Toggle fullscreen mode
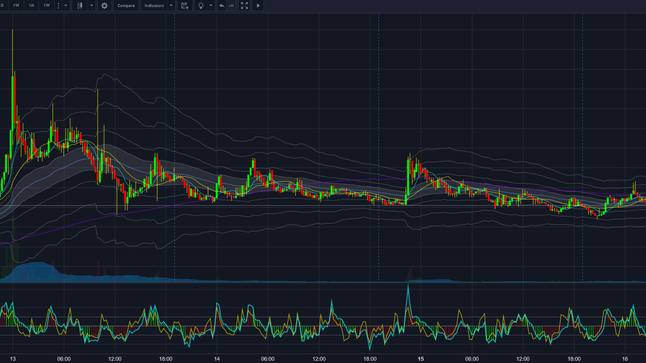Image resolution: width=646 pixels, height=363 pixels. click(x=244, y=6)
